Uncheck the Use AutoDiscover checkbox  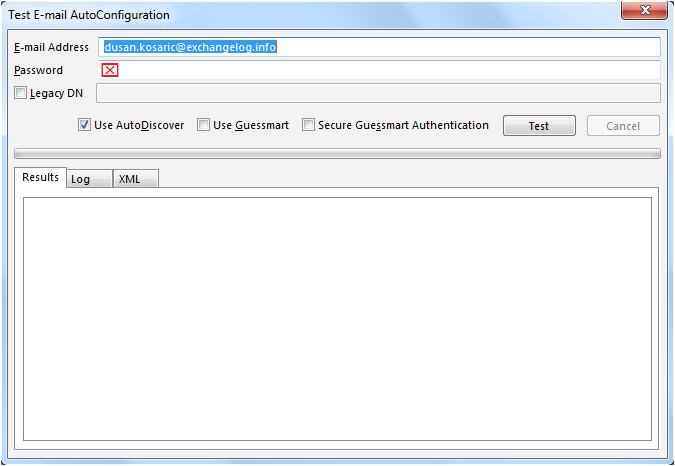(85, 126)
